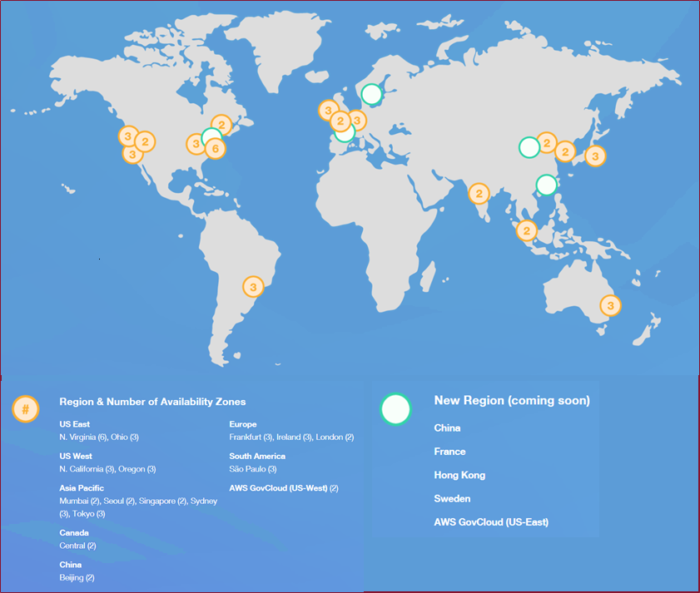Select the Mumbai region marker in India
This screenshot has width=700, height=593.
coord(479,194)
